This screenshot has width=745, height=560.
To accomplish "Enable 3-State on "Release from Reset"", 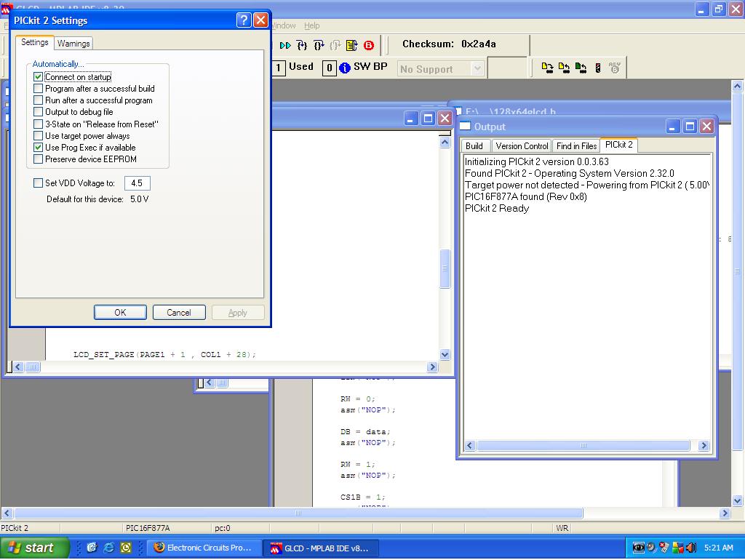I will [39, 124].
